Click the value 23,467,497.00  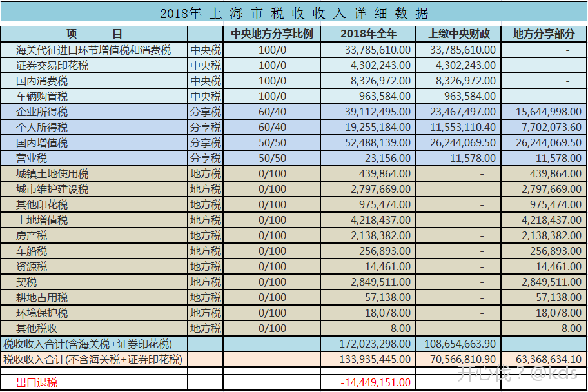463,112
